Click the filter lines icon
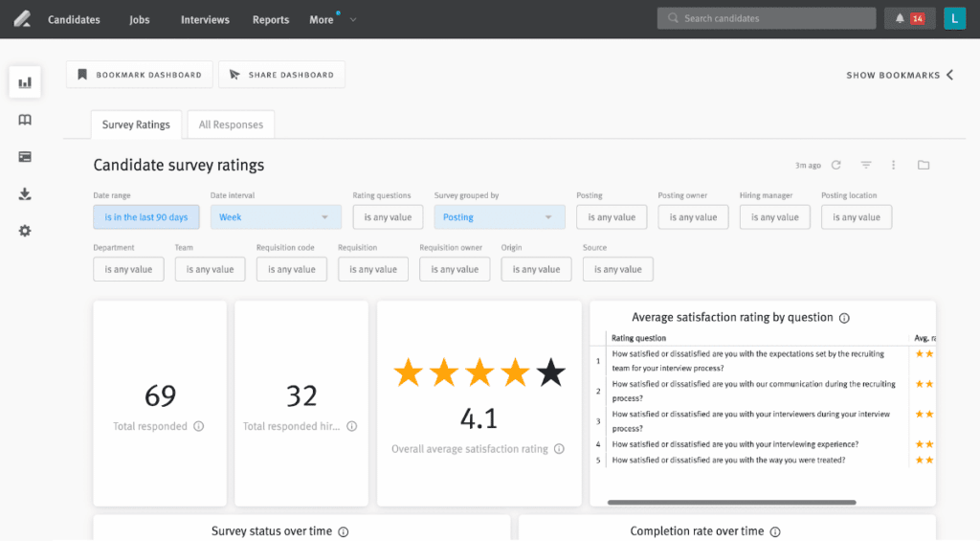The height and width of the screenshot is (541, 980). (x=865, y=165)
